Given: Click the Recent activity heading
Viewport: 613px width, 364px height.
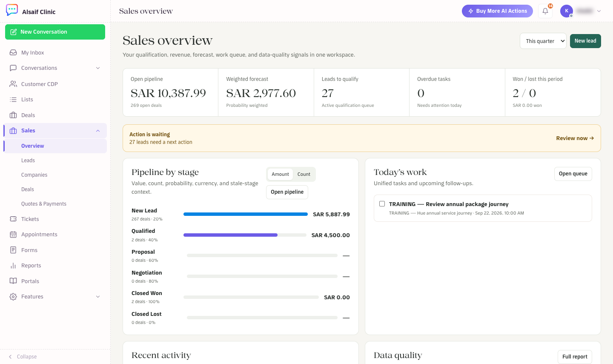Looking at the screenshot, I should 161,355.
